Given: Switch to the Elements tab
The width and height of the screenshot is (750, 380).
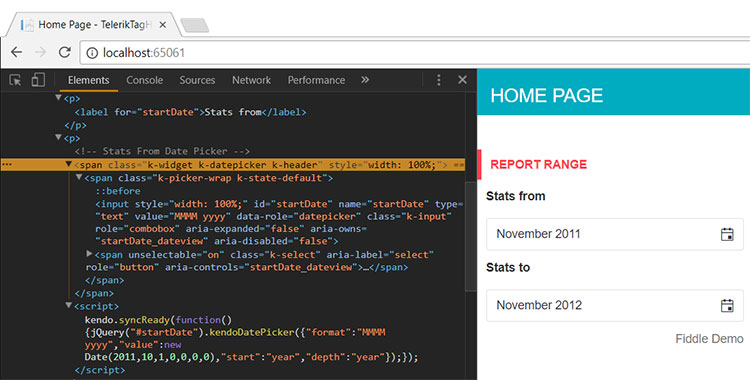Looking at the screenshot, I should click(x=88, y=80).
